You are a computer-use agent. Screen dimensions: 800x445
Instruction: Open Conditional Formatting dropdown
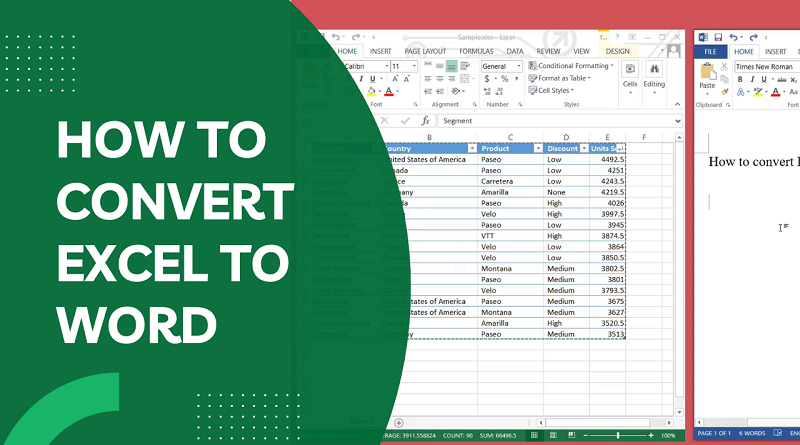click(x=571, y=66)
